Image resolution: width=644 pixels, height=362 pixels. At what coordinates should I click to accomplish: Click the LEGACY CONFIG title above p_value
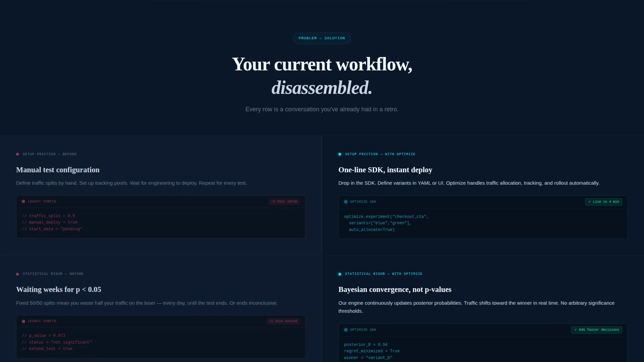pyautogui.click(x=42, y=321)
